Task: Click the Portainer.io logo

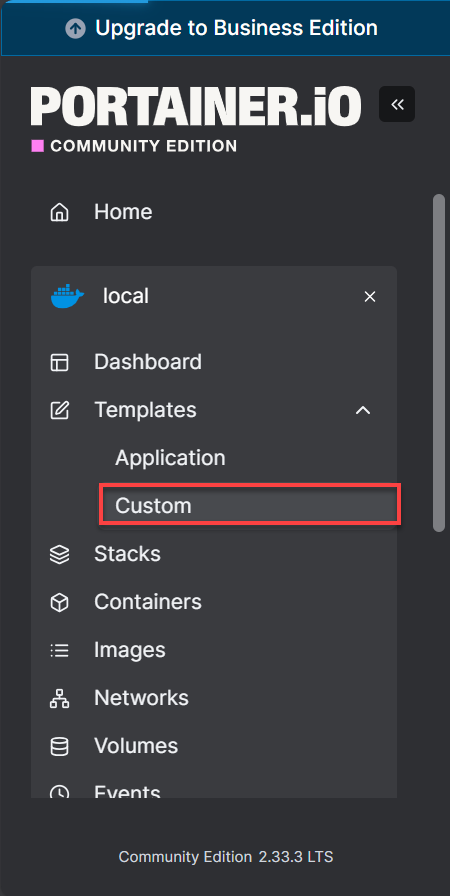Action: click(x=196, y=106)
